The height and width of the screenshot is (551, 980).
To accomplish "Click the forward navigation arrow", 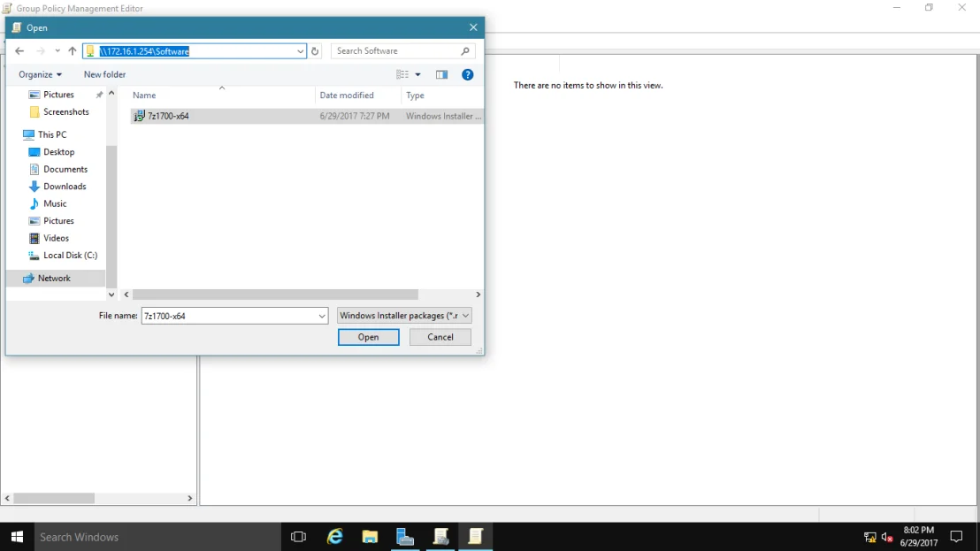I will (41, 51).
